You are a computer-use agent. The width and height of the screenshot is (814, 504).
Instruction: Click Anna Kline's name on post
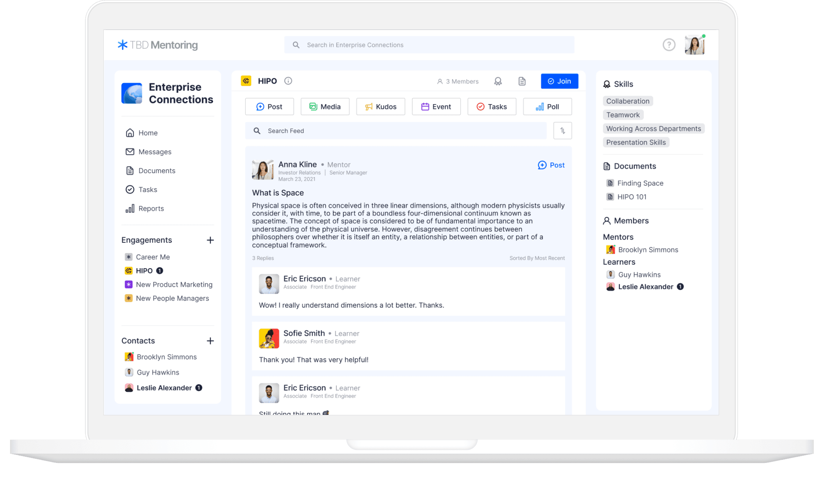click(x=298, y=164)
